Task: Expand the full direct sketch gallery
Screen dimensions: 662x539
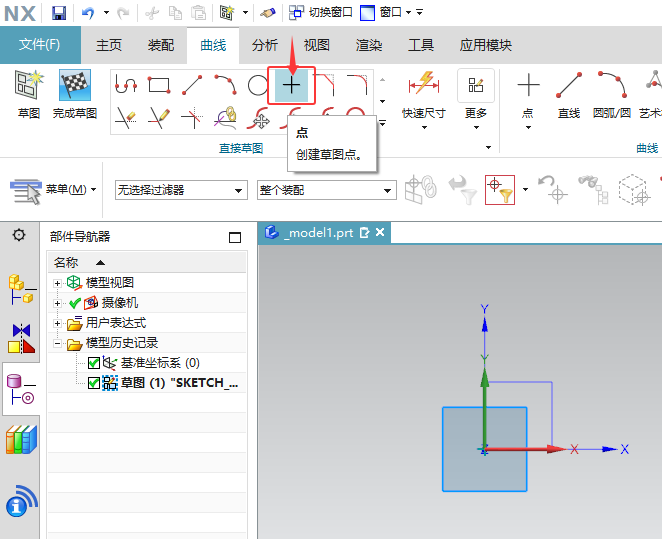Action: click(x=383, y=123)
